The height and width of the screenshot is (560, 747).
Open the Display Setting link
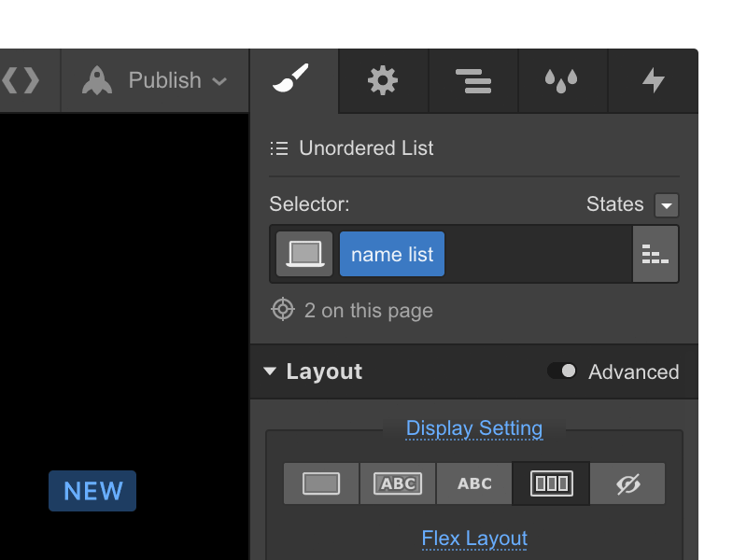click(473, 427)
